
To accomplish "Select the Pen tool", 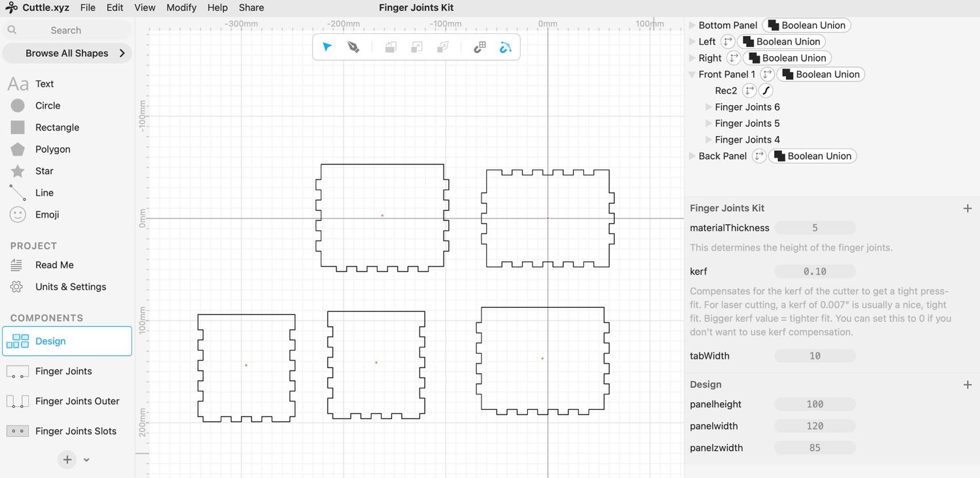I will tap(353, 47).
